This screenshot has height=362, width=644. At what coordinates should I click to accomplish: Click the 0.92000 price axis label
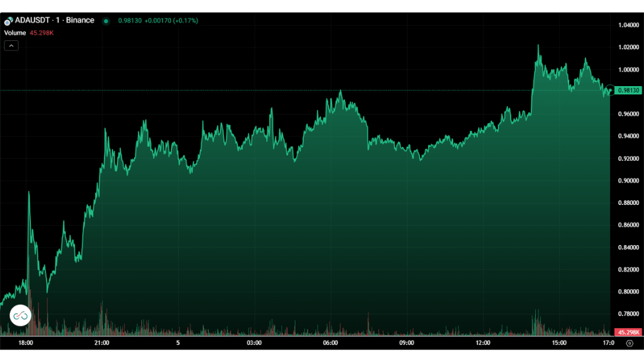(x=628, y=158)
